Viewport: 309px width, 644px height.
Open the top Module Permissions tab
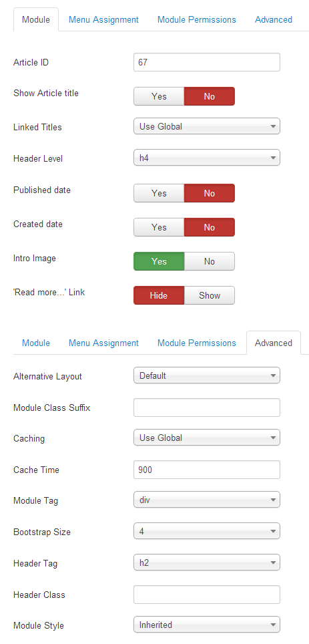tap(197, 19)
